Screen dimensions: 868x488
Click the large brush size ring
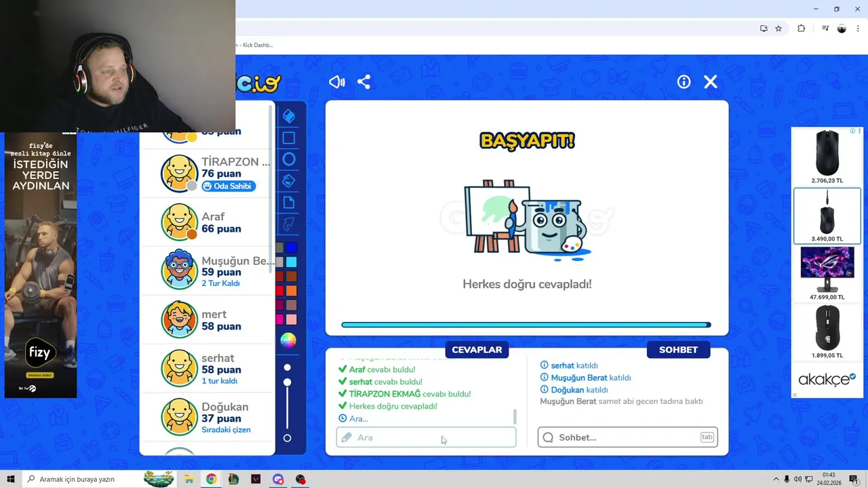(288, 439)
